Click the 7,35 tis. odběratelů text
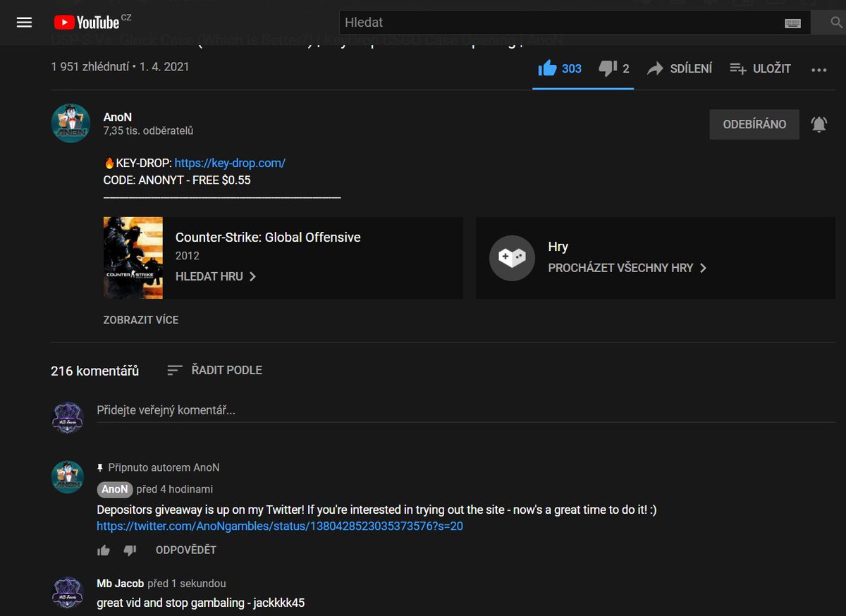Screen dimensions: 846x616 tap(148, 131)
